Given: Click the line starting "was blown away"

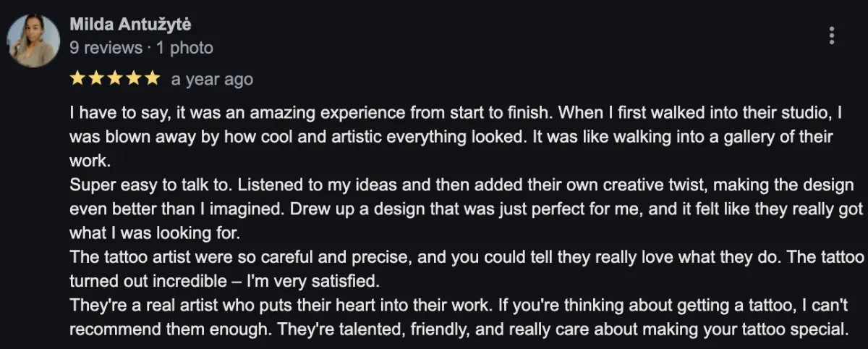Looking at the screenshot, I should tap(451, 137).
